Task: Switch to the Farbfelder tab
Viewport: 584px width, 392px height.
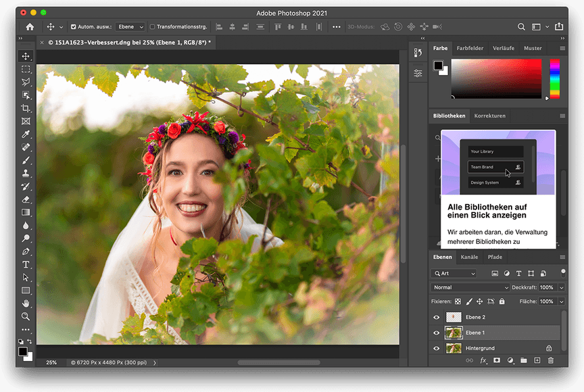Action: [x=470, y=49]
